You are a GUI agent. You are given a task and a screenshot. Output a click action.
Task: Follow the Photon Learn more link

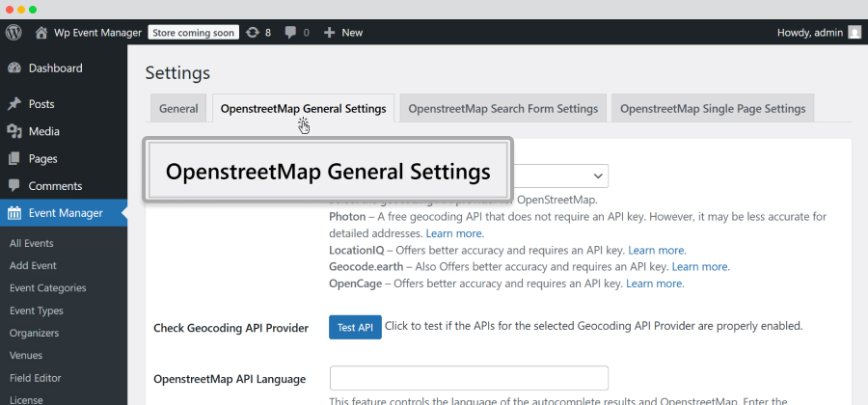pos(453,233)
